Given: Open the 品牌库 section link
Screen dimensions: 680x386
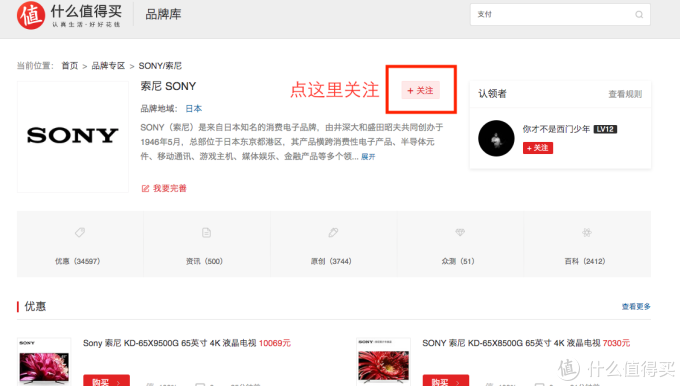Looking at the screenshot, I should (x=163, y=14).
